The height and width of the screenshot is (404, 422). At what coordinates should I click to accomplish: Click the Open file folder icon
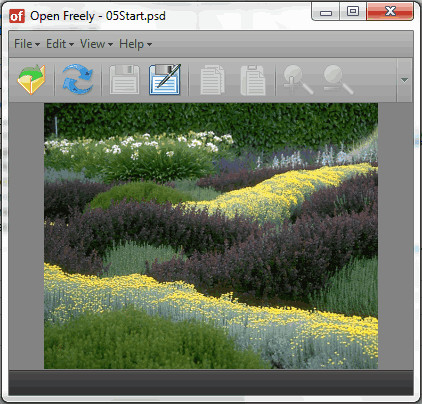coord(32,80)
